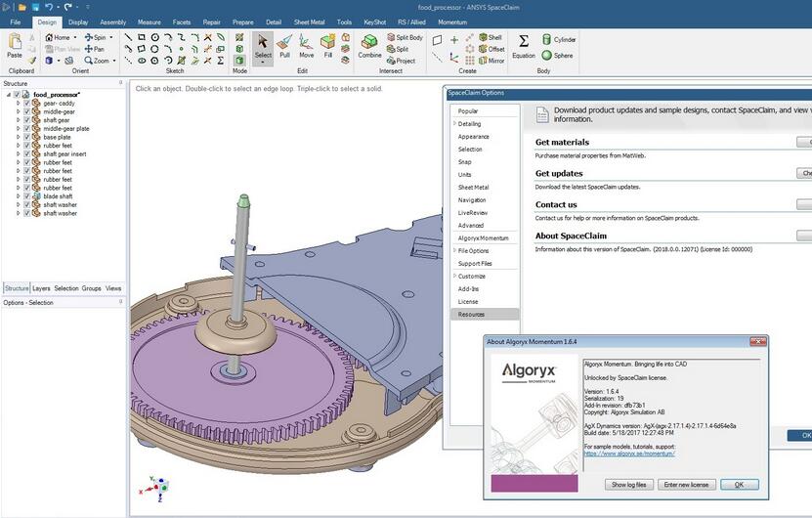This screenshot has width=812, height=518.
Task: Click the Pan orient tool
Action: 94,49
